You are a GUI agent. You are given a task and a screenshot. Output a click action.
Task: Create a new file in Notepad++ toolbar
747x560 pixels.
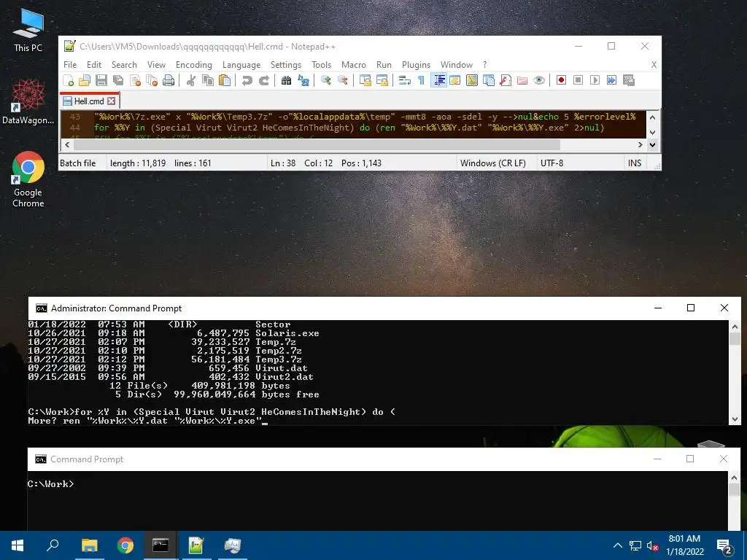[69, 80]
